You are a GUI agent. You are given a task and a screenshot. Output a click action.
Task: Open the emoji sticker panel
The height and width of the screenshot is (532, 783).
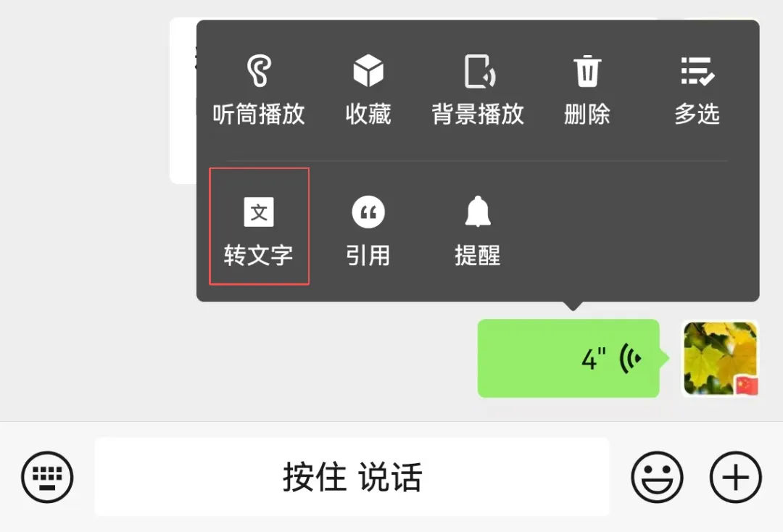[657, 477]
